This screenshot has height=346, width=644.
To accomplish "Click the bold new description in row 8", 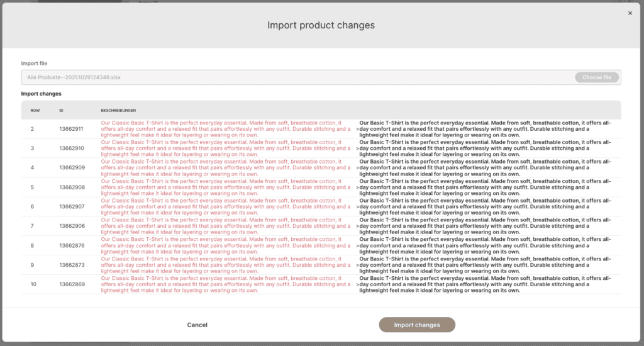I will point(484,246).
